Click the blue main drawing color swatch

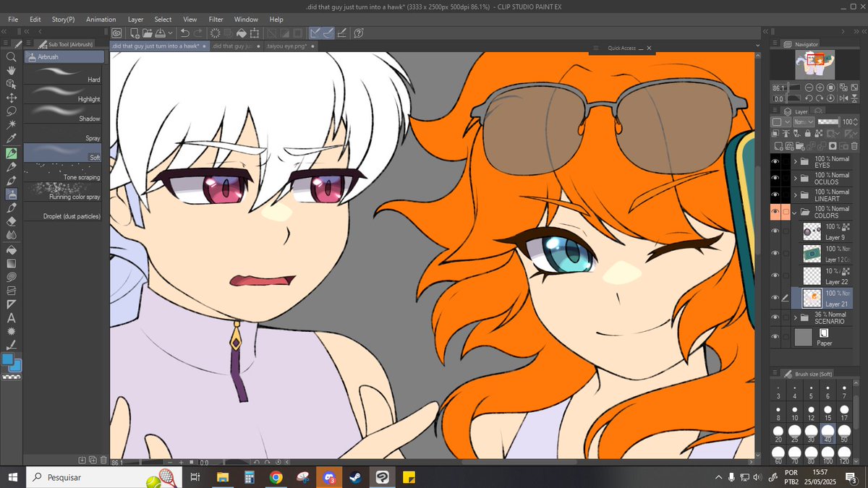8,359
